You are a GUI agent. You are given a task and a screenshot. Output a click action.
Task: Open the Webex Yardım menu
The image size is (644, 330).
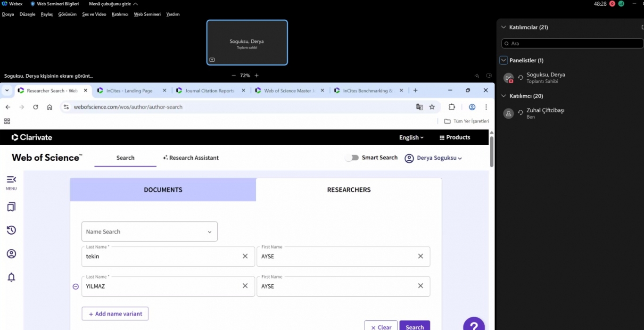[173, 14]
